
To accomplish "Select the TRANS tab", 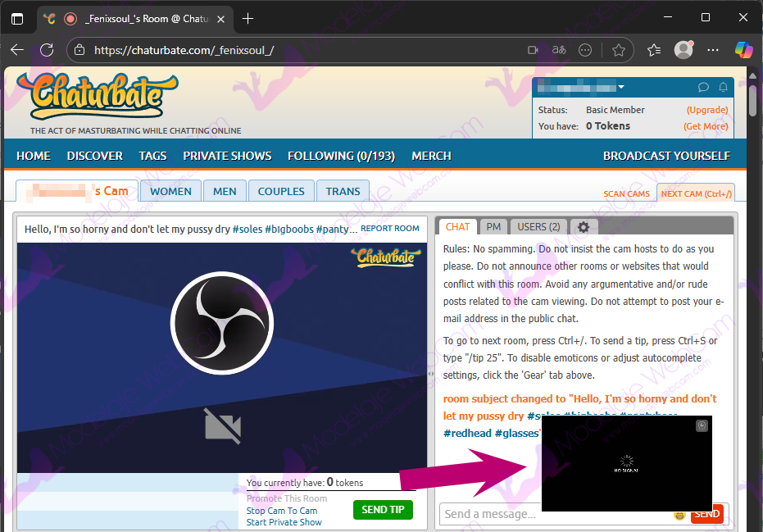I will pos(343,191).
